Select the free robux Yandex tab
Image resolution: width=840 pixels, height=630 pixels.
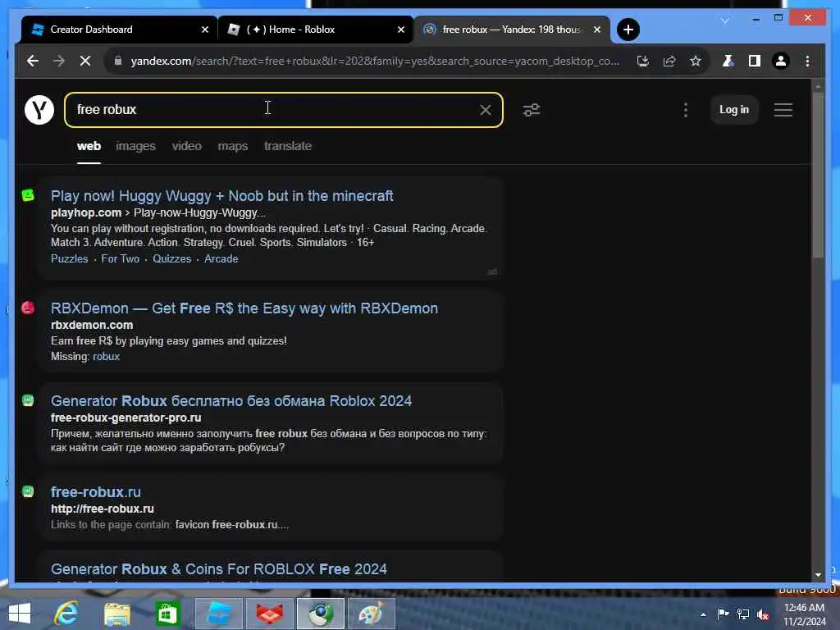511,30
